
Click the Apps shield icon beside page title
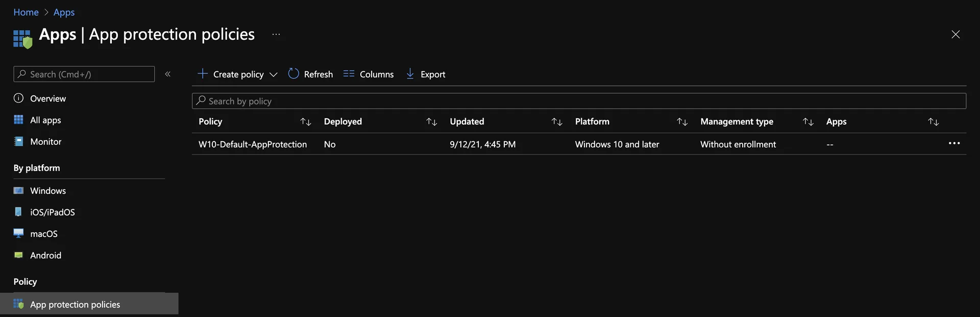pyautogui.click(x=22, y=39)
